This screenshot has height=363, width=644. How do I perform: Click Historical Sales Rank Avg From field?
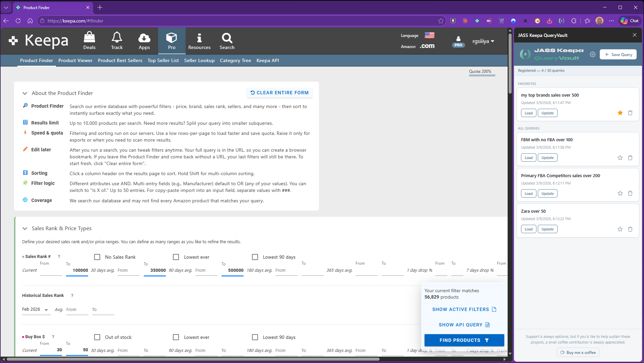(77, 310)
